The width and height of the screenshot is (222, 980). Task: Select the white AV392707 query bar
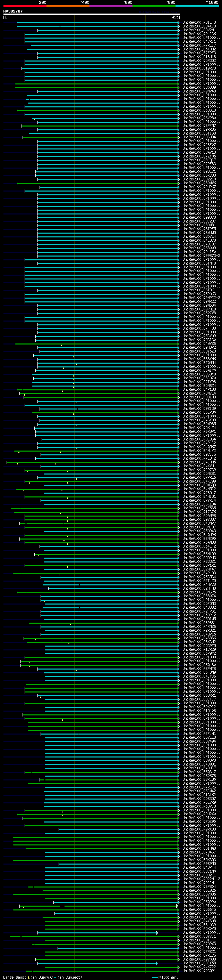point(92,15)
